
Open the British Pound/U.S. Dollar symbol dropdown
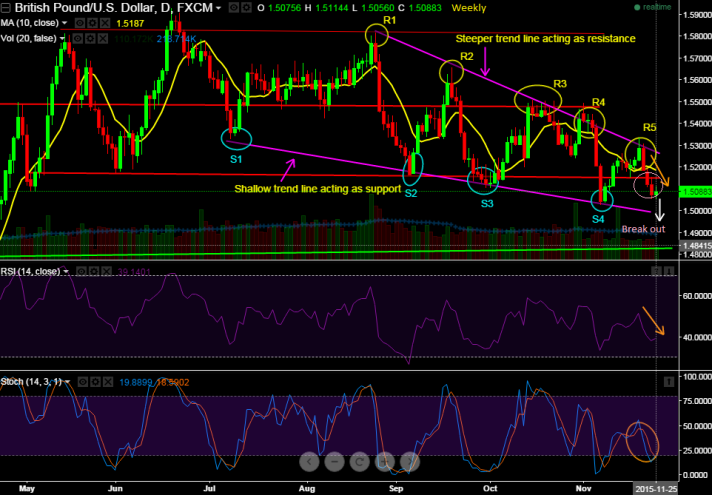coord(219,8)
